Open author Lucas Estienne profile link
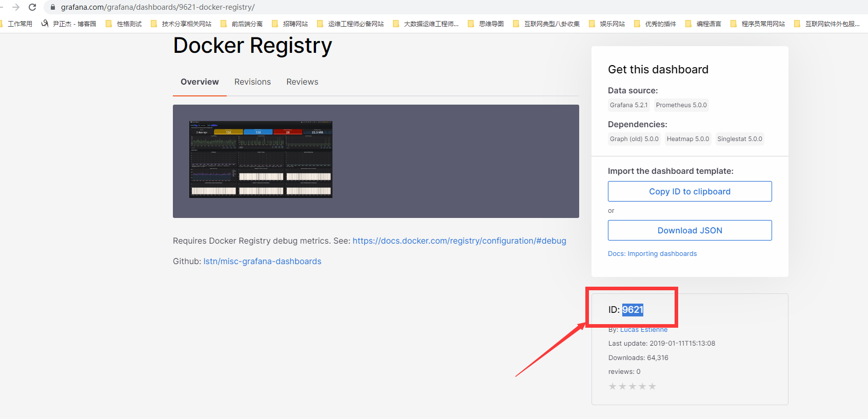This screenshot has width=868, height=419. (644, 330)
